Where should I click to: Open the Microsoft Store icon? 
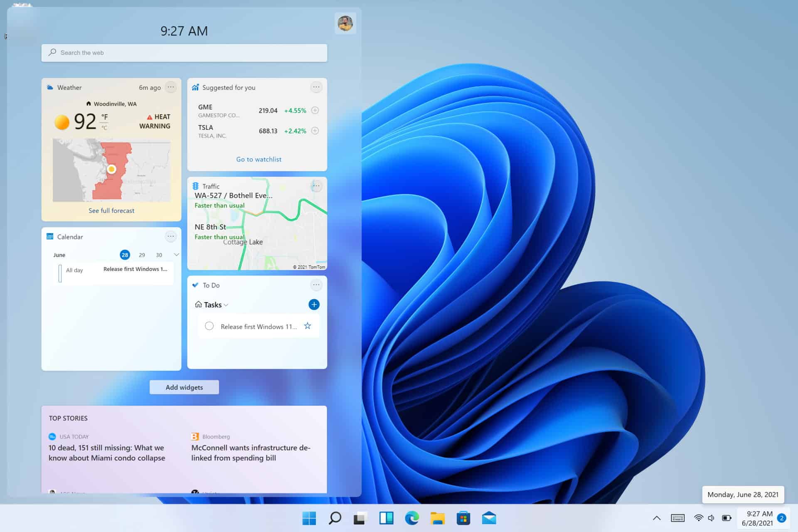tap(464, 518)
